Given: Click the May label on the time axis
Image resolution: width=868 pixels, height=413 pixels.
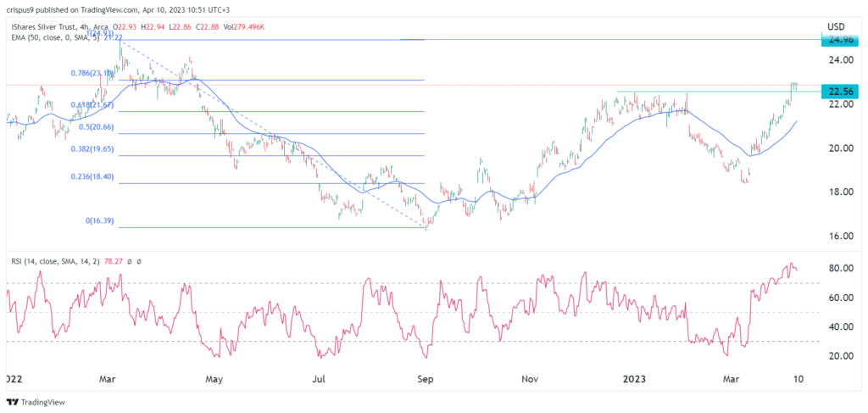Looking at the screenshot, I should pos(213,380).
